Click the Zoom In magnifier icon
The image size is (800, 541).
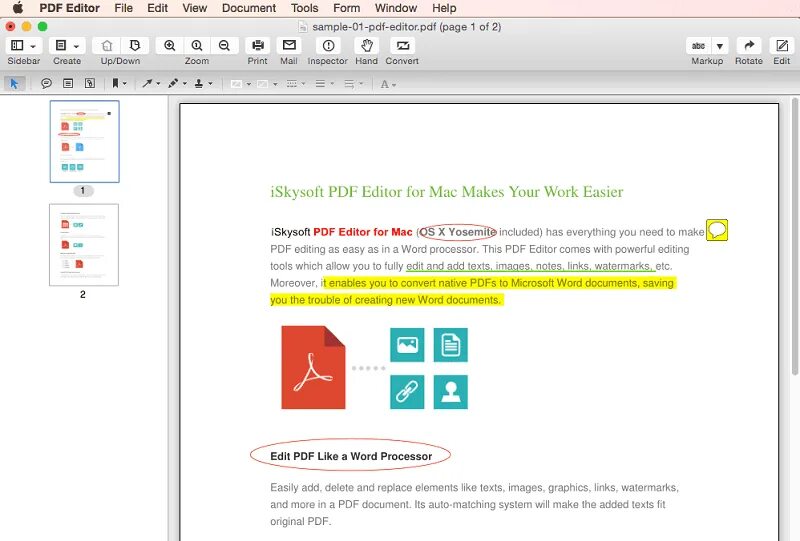(170, 45)
